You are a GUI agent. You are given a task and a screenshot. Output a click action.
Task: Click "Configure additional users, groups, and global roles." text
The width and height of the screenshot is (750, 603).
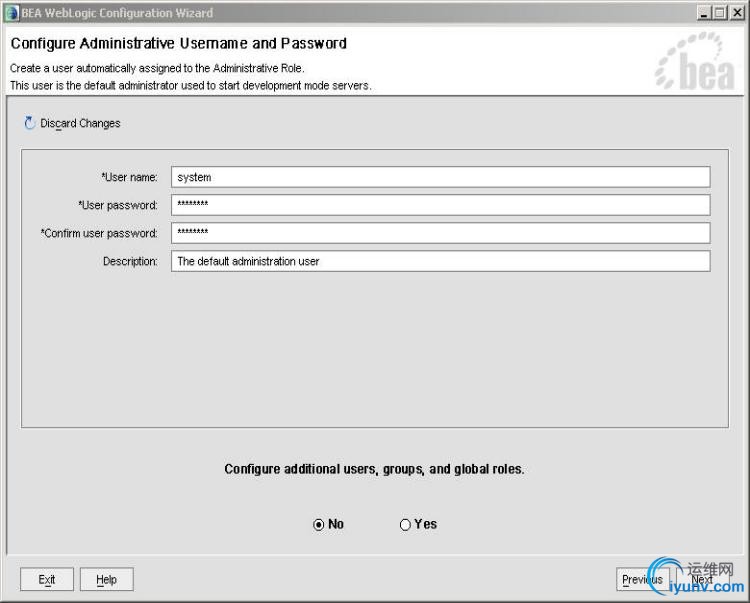tap(374, 469)
